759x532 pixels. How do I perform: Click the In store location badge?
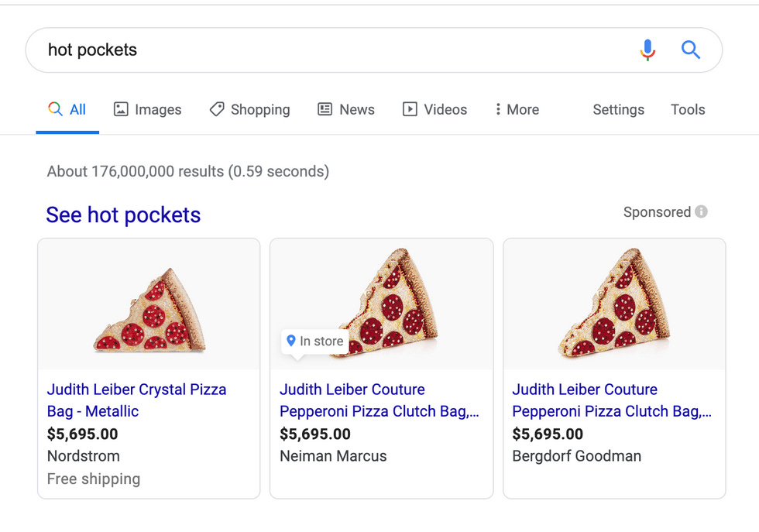tap(315, 342)
